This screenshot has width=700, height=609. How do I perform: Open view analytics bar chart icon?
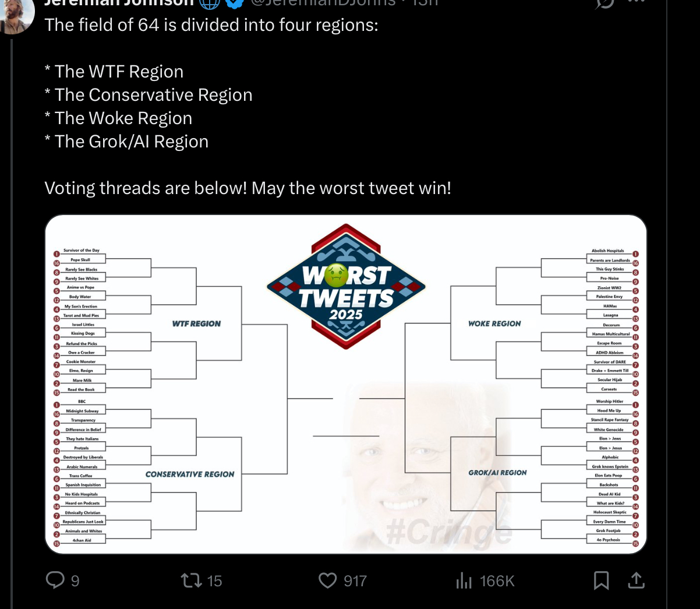[x=464, y=580]
